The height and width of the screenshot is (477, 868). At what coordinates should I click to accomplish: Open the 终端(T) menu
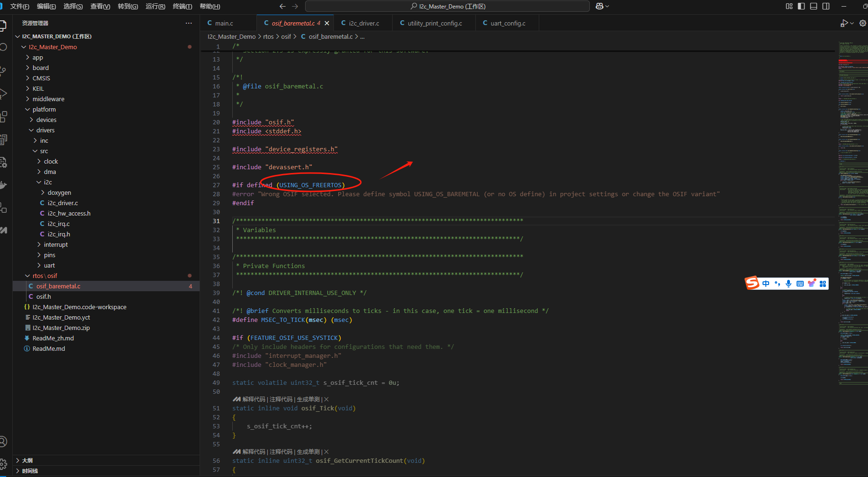[183, 6]
